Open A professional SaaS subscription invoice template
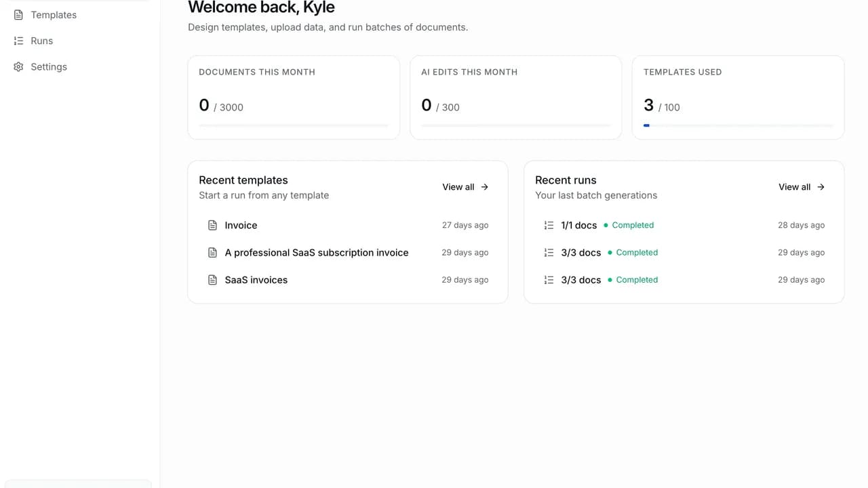Screen dimensions: 868x488 click(348, 252)
